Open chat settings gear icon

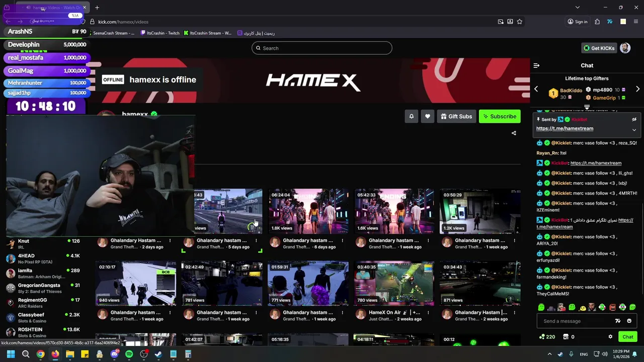(x=610, y=337)
